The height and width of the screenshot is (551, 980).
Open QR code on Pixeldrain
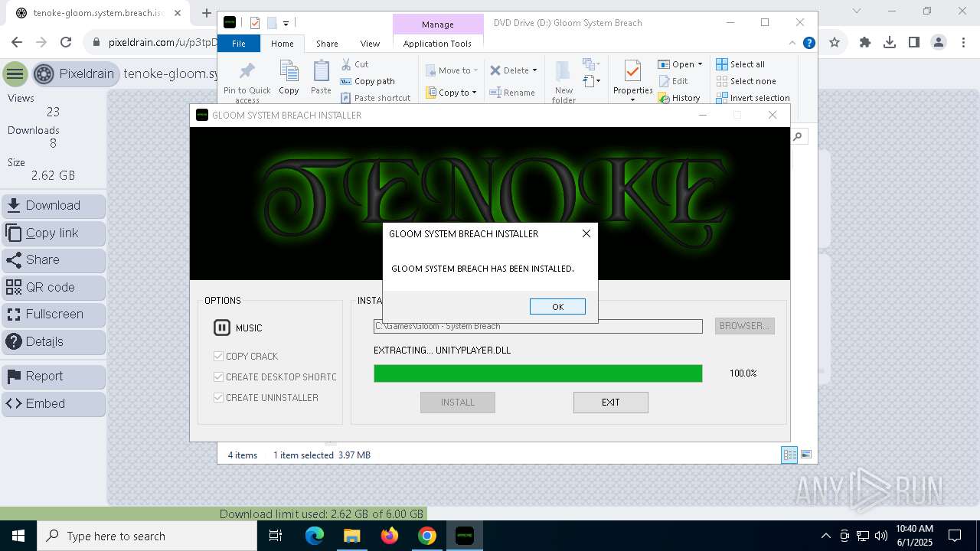tap(54, 288)
